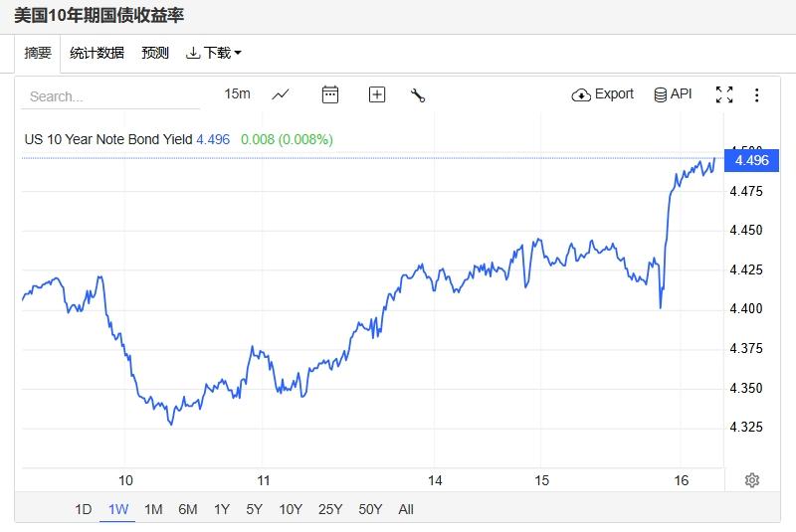Switch to the 预测 forecast tab
Image resolution: width=796 pixels, height=532 pixels.
click(155, 53)
